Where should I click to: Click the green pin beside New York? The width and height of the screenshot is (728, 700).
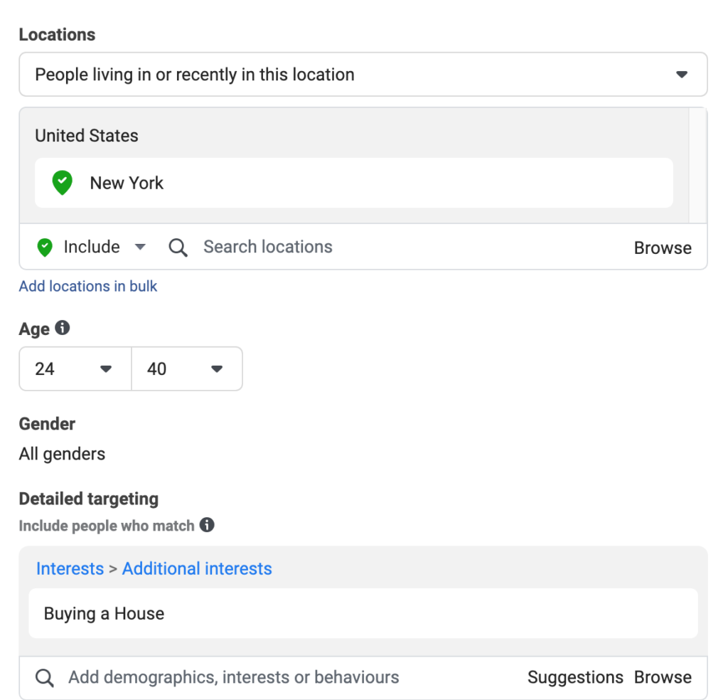point(63,183)
